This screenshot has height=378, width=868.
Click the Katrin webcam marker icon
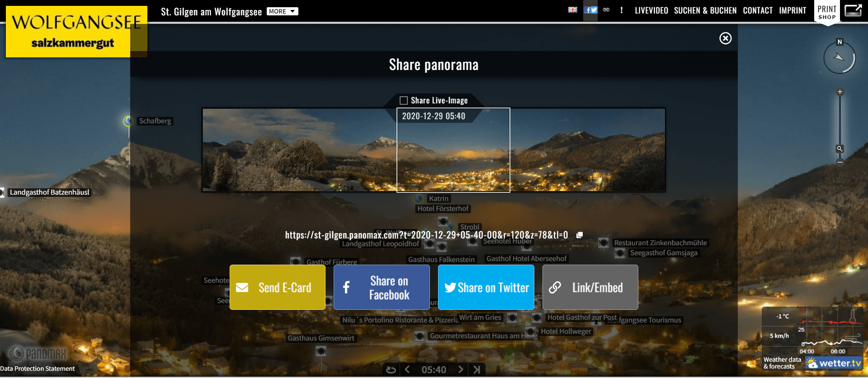pos(419,198)
